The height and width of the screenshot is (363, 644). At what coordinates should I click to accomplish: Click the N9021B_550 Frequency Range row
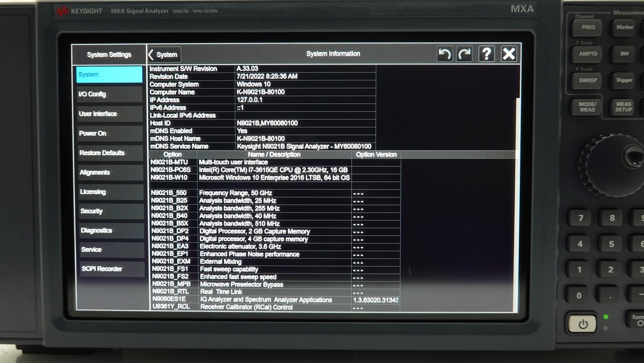(x=275, y=193)
